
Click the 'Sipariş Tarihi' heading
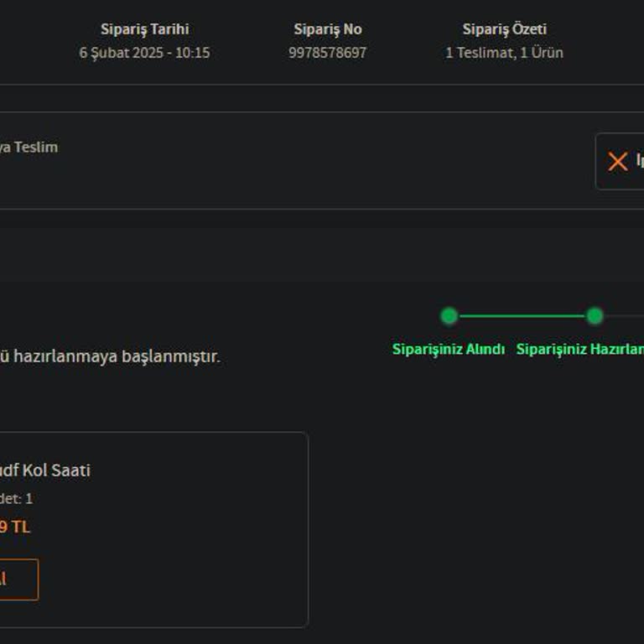pyautogui.click(x=144, y=29)
